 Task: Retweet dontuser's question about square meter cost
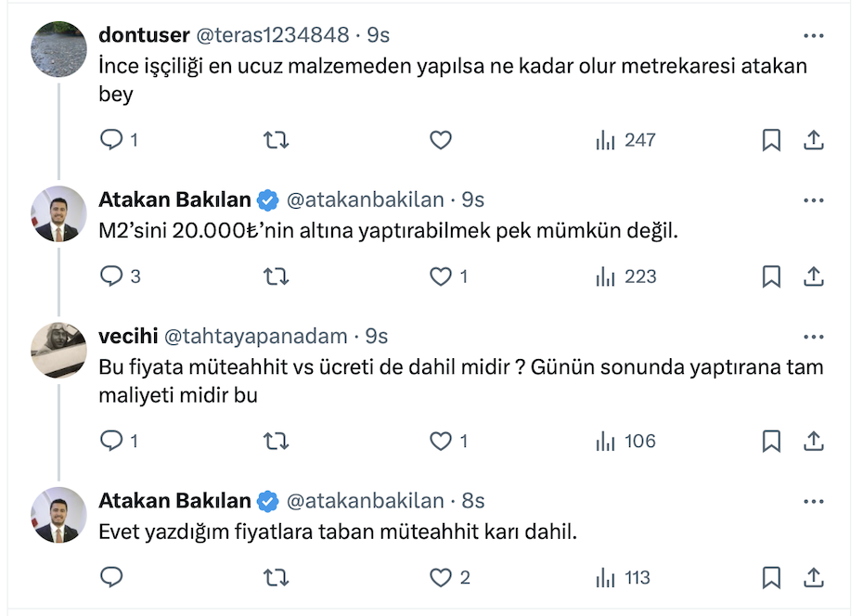point(276,140)
